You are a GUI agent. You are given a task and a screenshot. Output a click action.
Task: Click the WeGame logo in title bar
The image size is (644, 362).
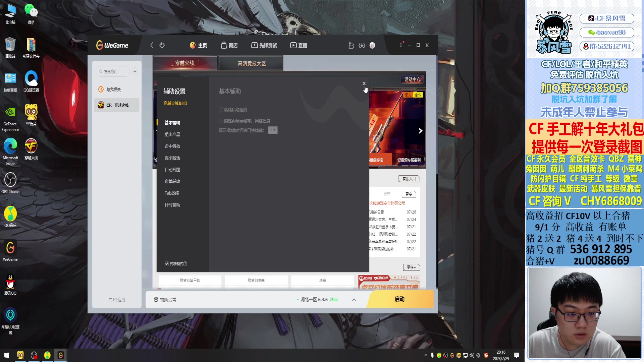click(x=112, y=45)
